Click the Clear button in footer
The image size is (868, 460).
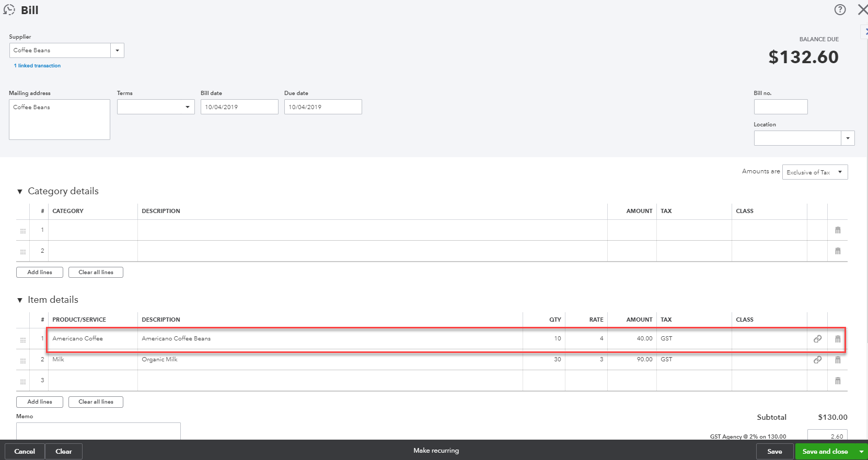64,452
